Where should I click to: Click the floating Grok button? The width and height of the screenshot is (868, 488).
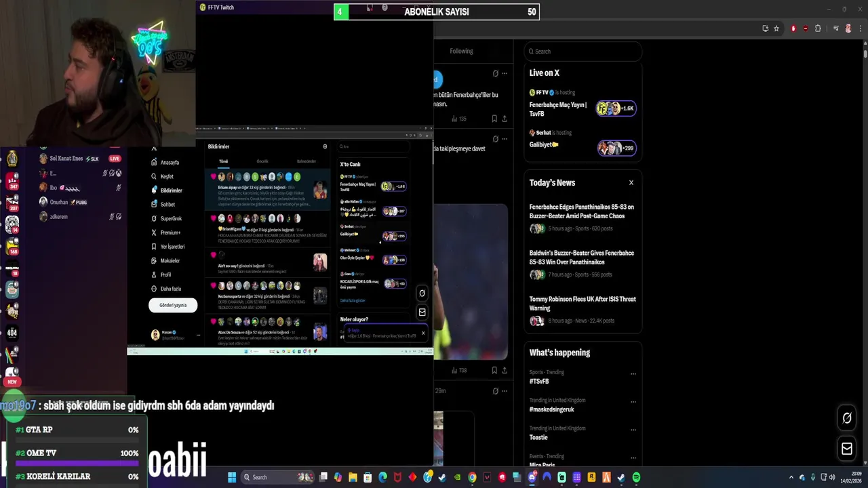[847, 418]
